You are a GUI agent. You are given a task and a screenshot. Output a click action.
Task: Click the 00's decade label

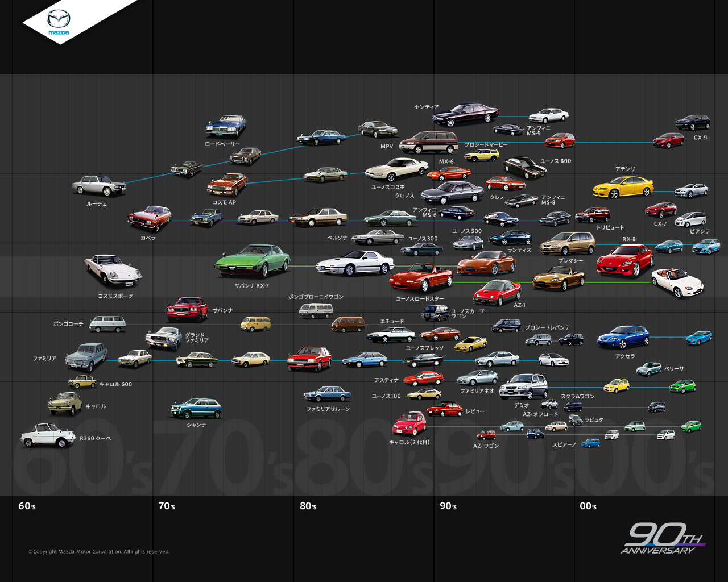588,506
